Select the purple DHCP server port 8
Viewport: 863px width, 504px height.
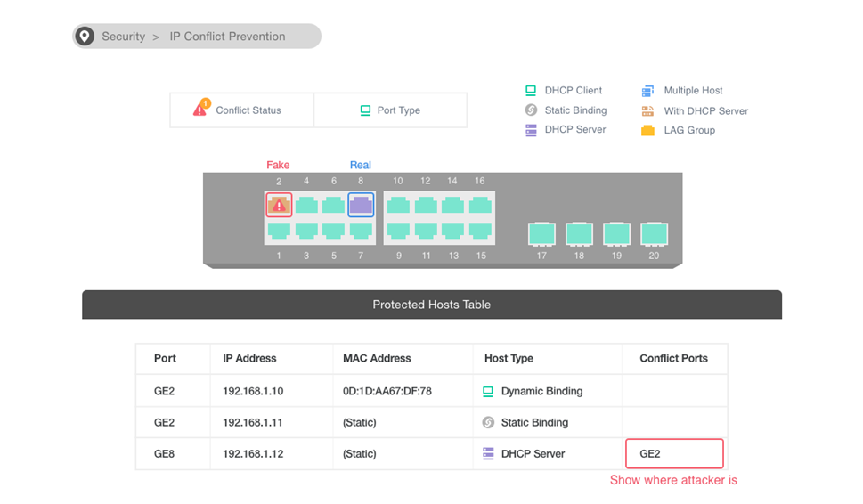pyautogui.click(x=361, y=205)
